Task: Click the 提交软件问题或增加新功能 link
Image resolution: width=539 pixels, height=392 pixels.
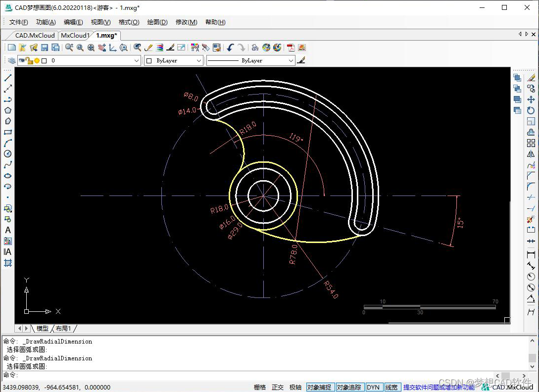Action: (439, 387)
